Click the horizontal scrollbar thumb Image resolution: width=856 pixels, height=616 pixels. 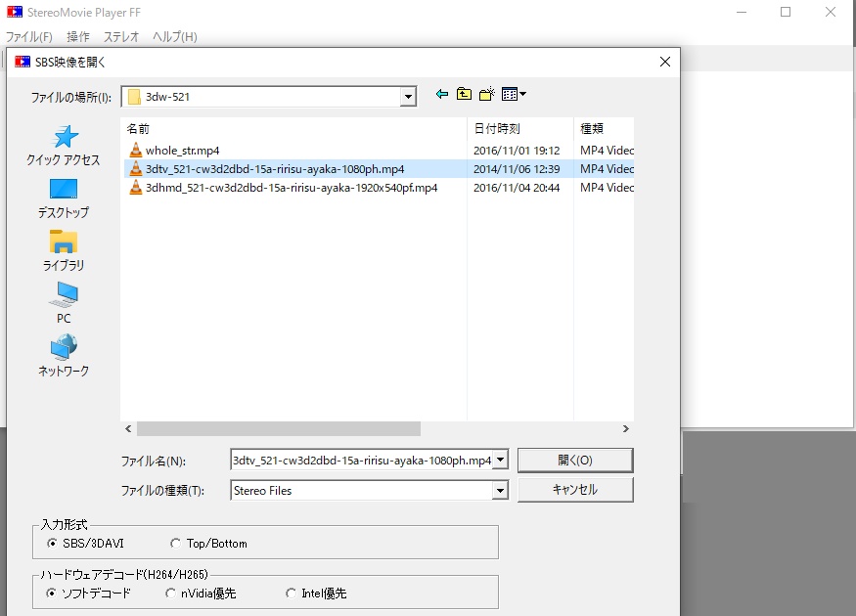point(279,429)
